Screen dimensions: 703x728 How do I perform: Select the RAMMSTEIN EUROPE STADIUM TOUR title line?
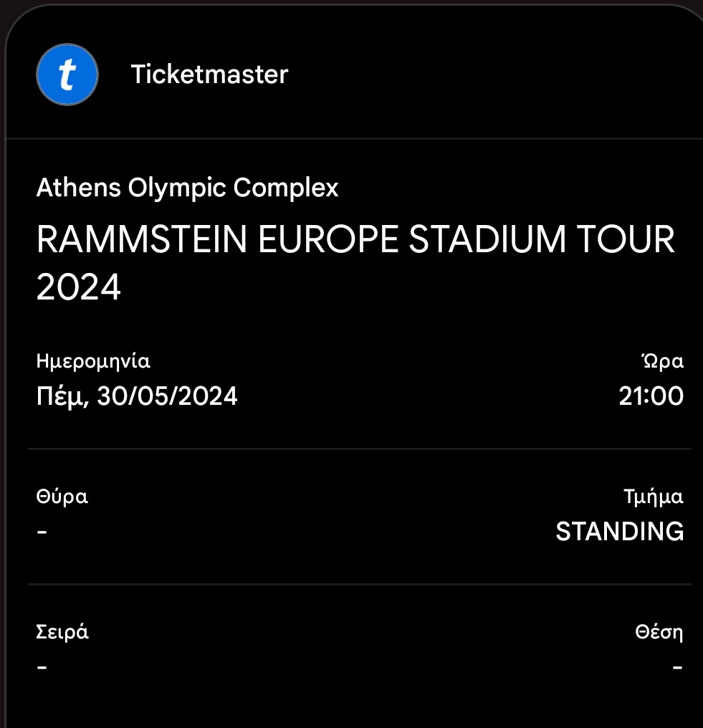coord(355,241)
